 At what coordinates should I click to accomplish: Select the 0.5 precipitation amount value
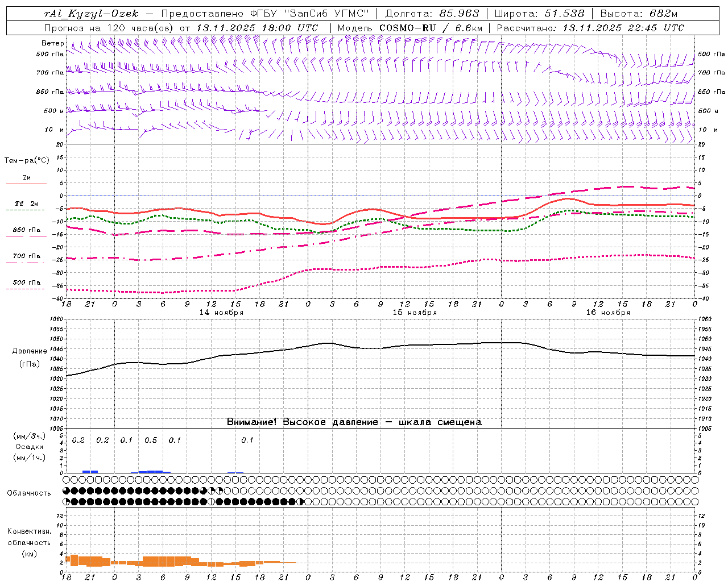click(151, 440)
